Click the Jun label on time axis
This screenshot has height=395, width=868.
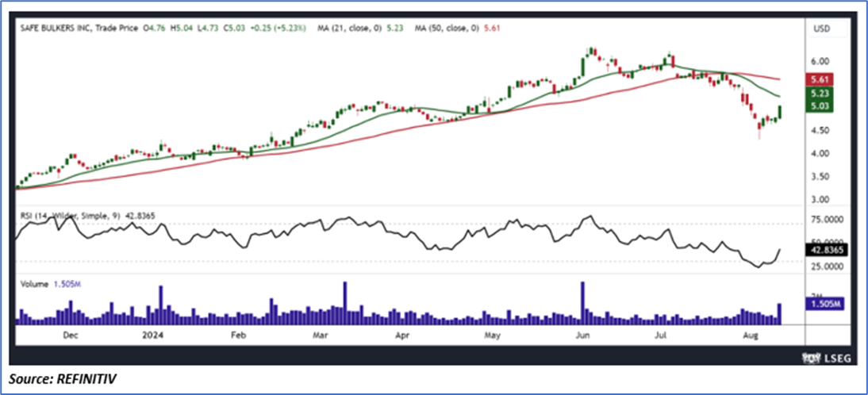581,335
